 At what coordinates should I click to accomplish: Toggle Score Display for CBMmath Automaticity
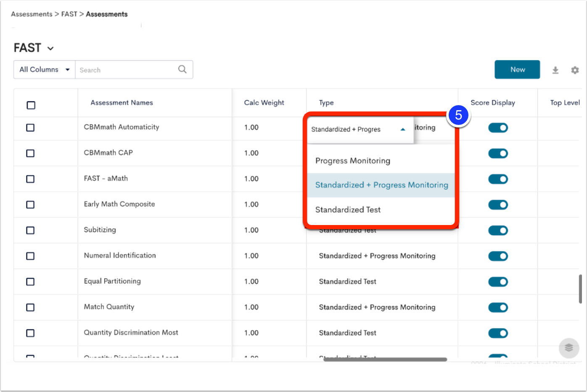pos(498,127)
